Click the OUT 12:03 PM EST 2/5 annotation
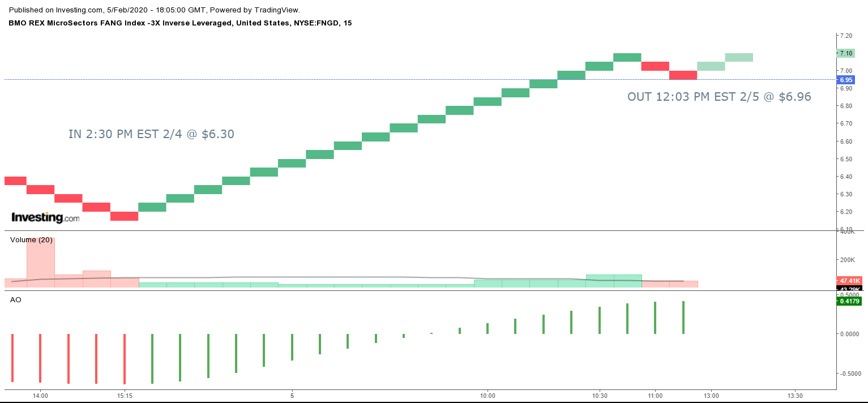The height and width of the screenshot is (403, 868). click(x=719, y=97)
